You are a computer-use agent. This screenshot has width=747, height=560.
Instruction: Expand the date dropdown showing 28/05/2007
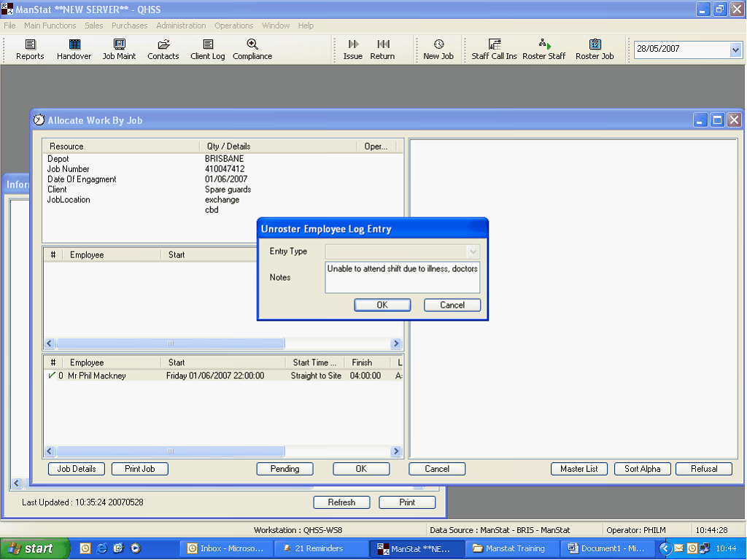(735, 50)
